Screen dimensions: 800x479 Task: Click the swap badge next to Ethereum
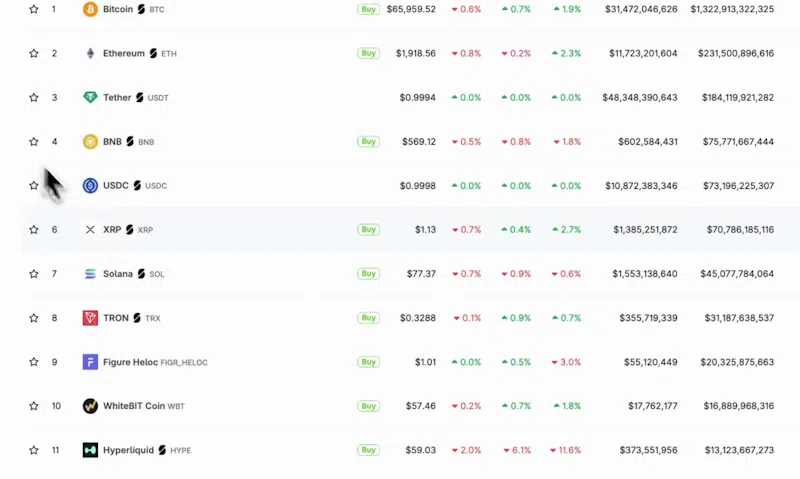click(153, 53)
